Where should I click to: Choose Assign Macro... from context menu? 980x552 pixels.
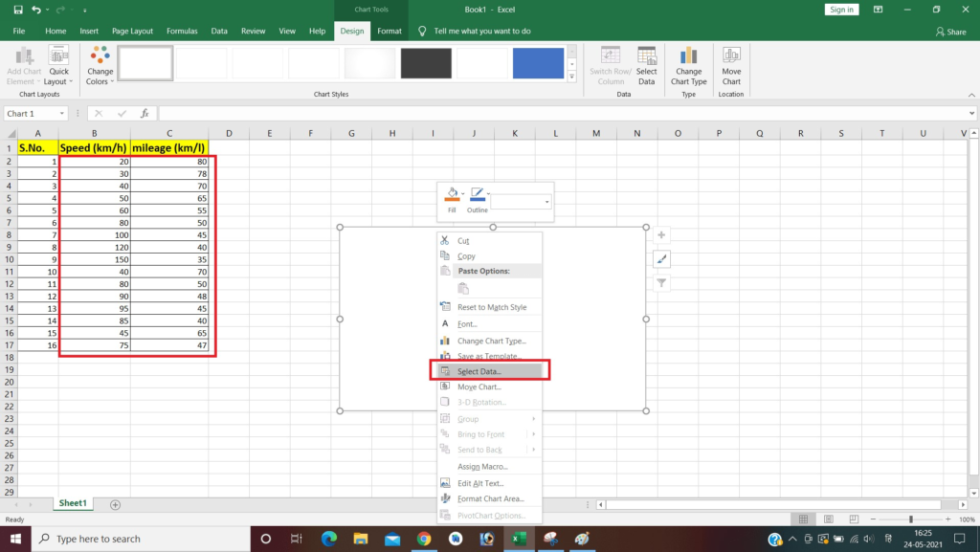tap(489, 467)
